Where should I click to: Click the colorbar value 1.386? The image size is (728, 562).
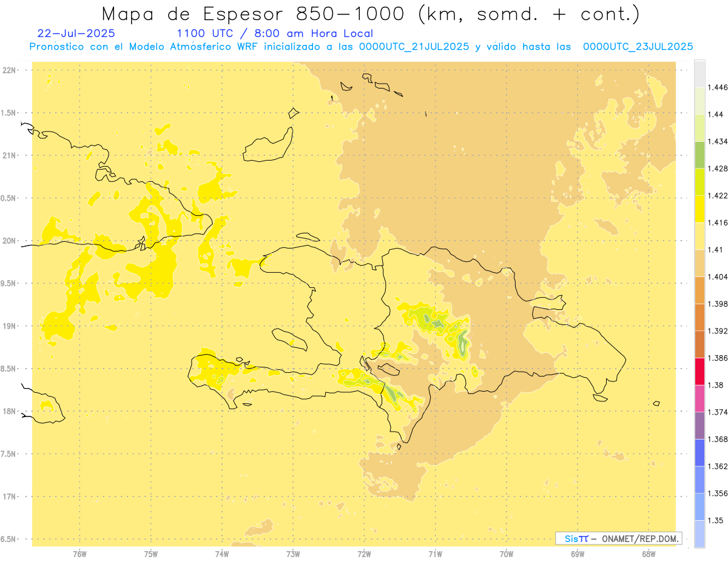718,358
